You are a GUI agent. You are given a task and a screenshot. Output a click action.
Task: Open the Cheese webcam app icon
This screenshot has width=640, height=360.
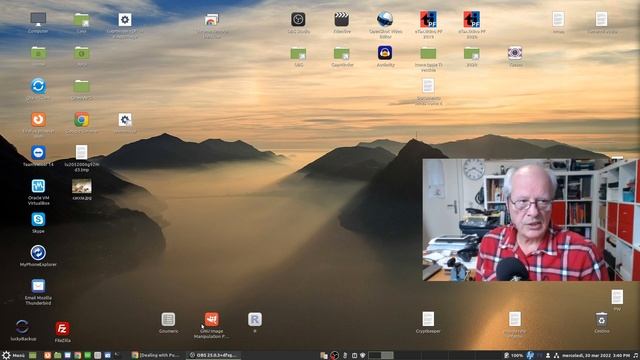(515, 53)
